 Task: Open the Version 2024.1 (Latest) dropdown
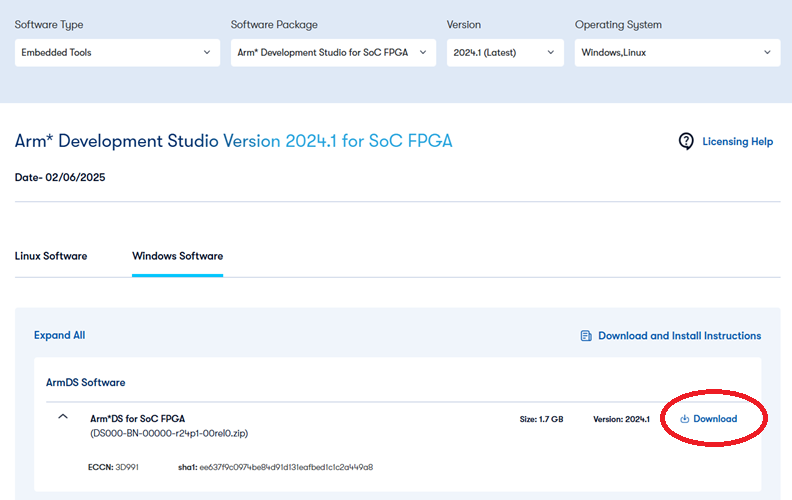tap(505, 52)
